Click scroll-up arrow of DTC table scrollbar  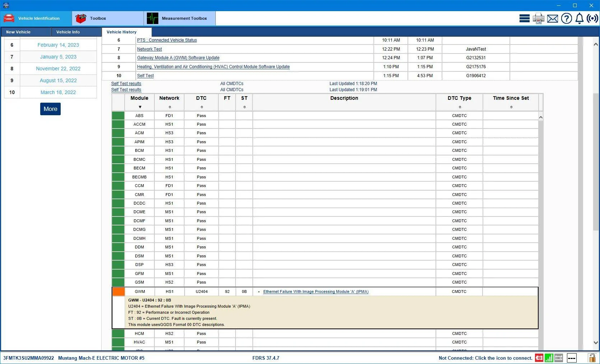coord(541,117)
